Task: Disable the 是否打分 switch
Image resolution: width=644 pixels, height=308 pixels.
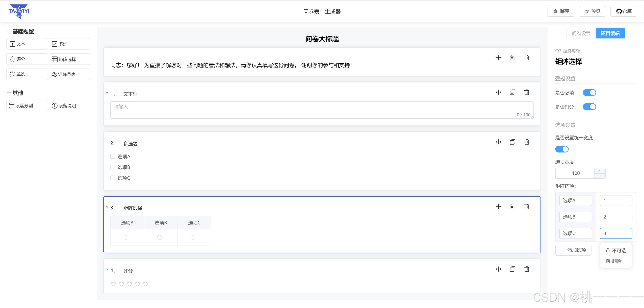Action: coord(589,107)
